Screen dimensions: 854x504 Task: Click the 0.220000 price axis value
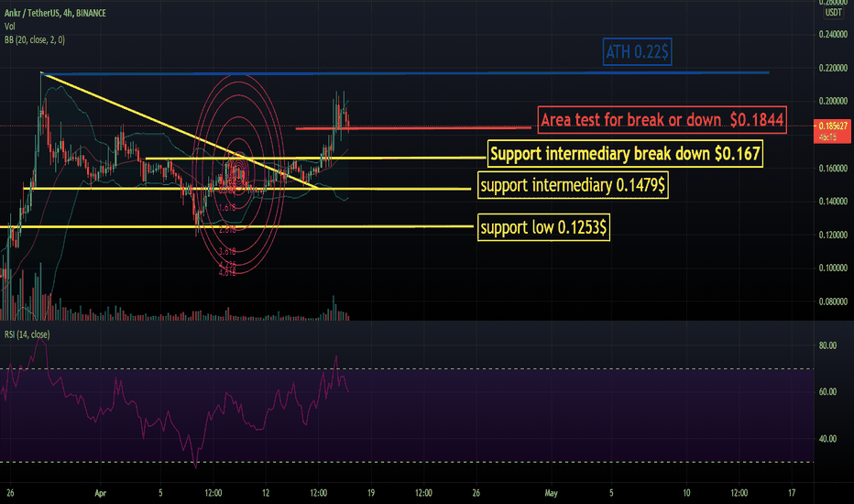point(833,68)
